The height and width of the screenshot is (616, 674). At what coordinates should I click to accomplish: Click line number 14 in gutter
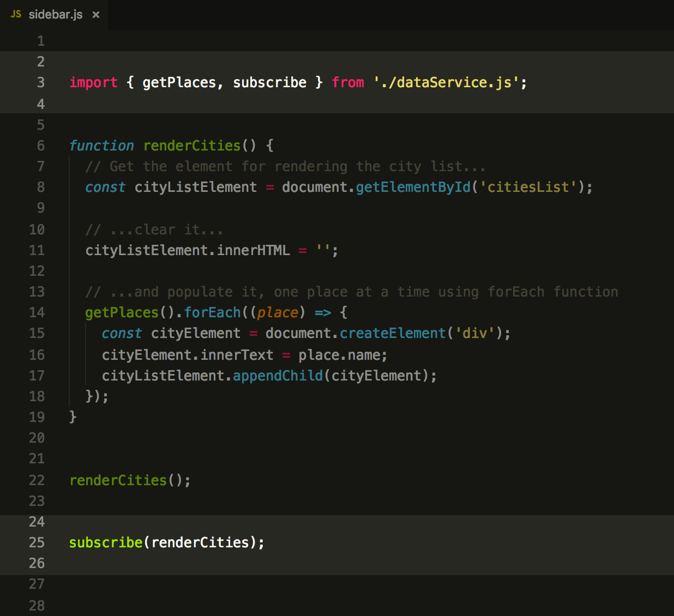[x=37, y=312]
